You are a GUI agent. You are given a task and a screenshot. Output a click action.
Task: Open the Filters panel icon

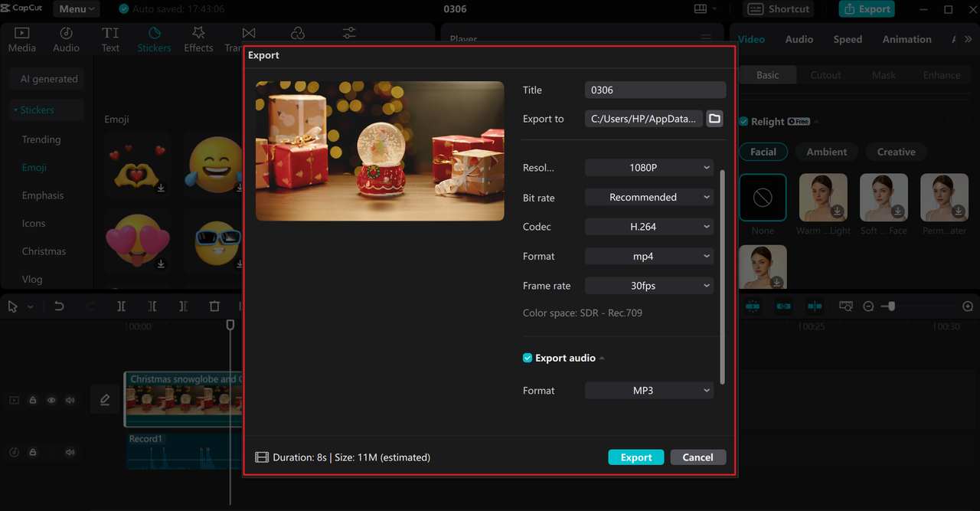click(x=298, y=33)
